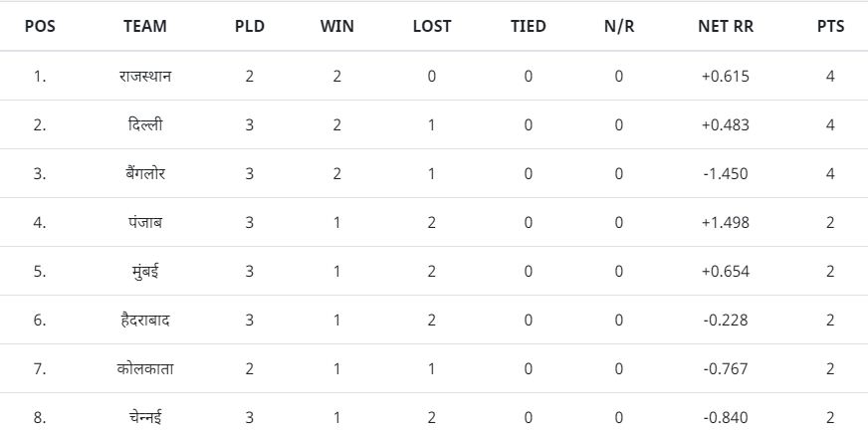Select the दिल्ली team name
Image resolution: width=868 pixels, height=435 pixels.
click(x=145, y=124)
